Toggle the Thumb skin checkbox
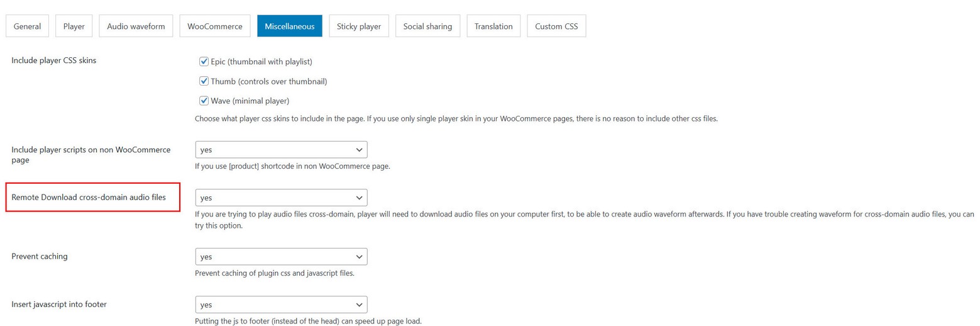This screenshot has width=980, height=326. pos(204,81)
